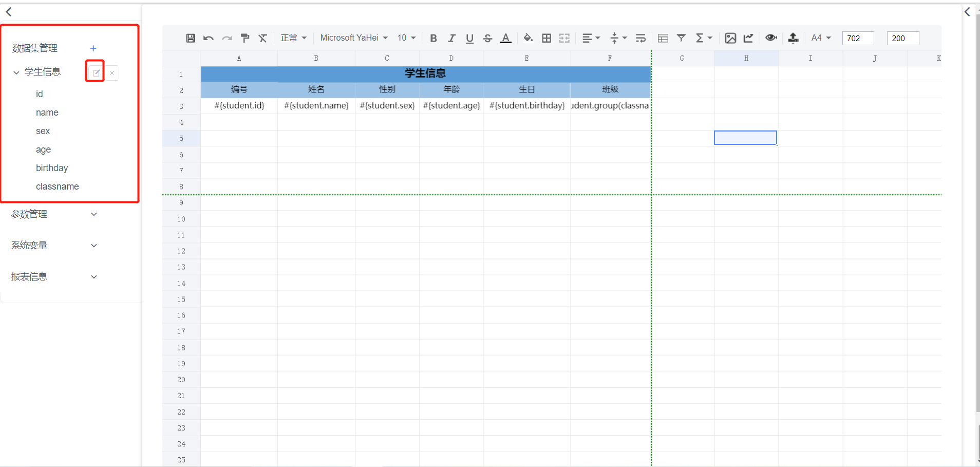980x467 pixels.
Task: Click the save icon in toolbar
Action: [x=191, y=38]
